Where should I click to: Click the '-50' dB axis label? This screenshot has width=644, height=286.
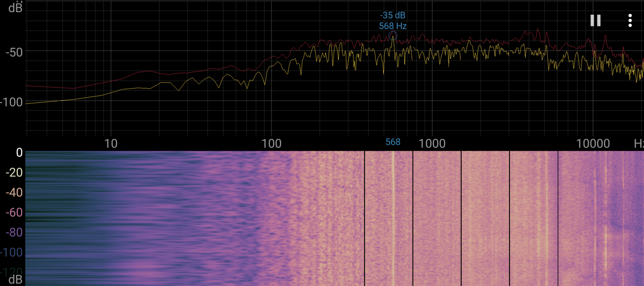(14, 52)
